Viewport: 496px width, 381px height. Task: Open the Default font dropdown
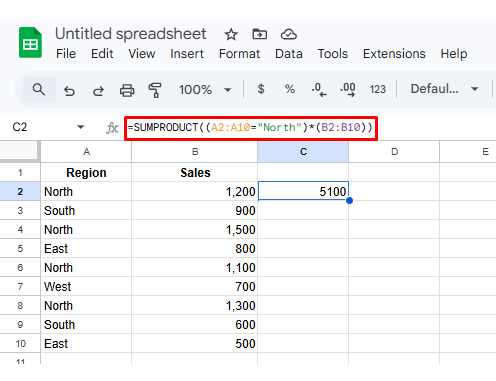(x=444, y=89)
